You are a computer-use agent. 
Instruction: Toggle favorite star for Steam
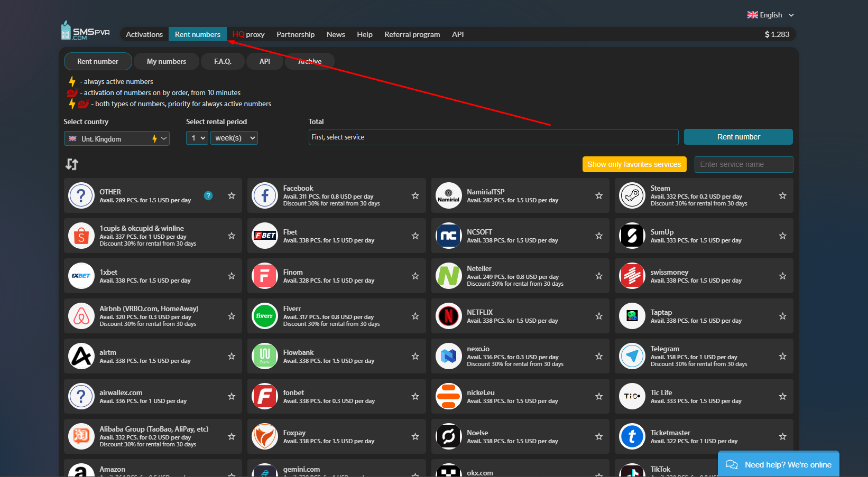(x=783, y=195)
